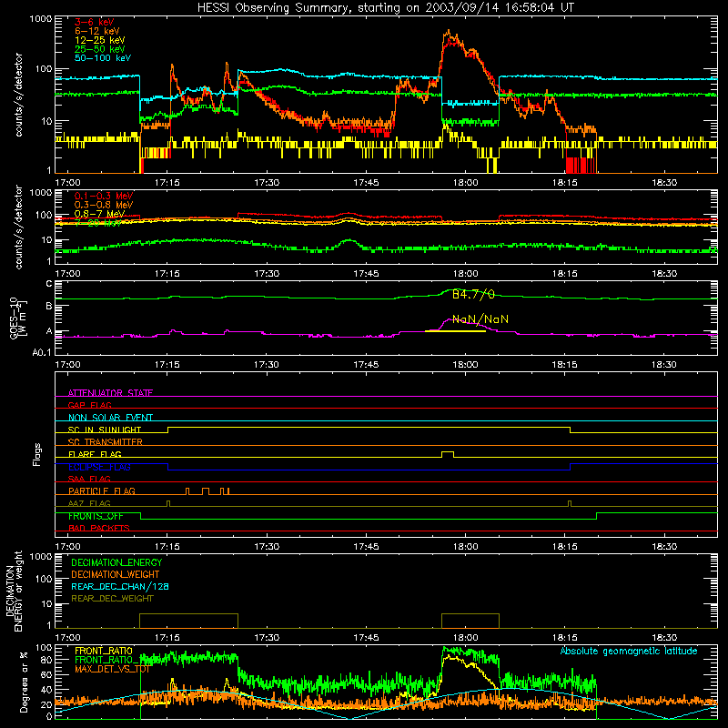This screenshot has height=728, width=728.
Task: Click the FLARE_FLAG label
Action: point(95,454)
